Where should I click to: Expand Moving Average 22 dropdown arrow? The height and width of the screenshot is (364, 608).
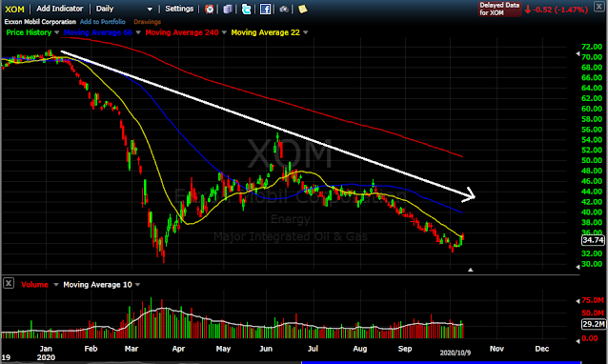click(x=306, y=32)
